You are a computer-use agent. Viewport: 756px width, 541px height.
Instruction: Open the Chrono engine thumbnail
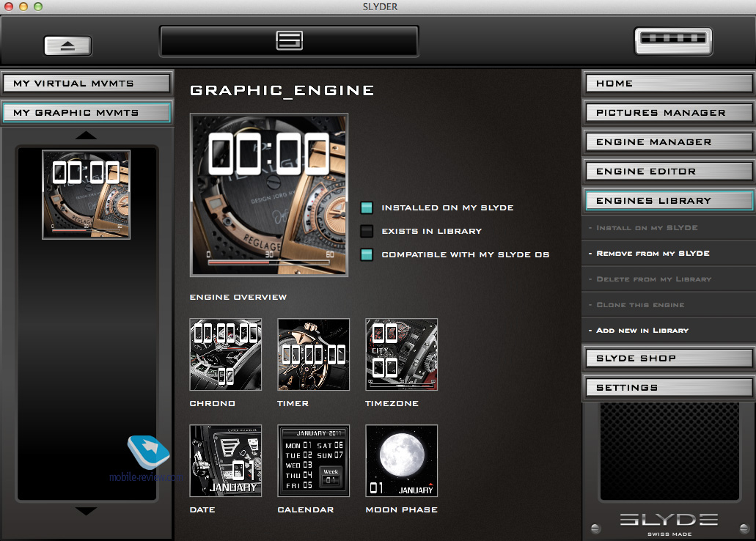coord(226,354)
